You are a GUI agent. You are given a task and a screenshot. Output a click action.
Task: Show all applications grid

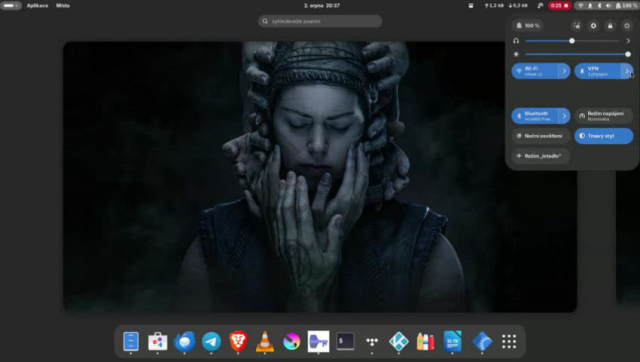[x=509, y=341]
